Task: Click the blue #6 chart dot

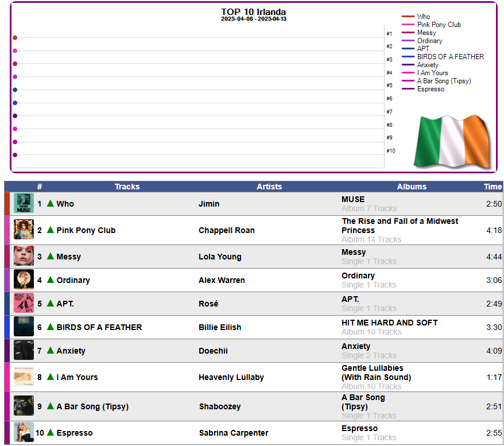Action: click(x=15, y=103)
